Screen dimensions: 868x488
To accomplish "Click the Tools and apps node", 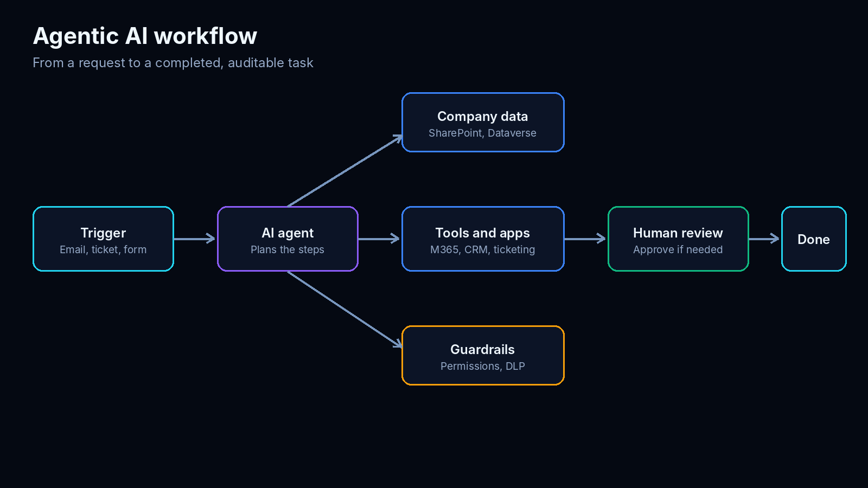I will coord(483,239).
